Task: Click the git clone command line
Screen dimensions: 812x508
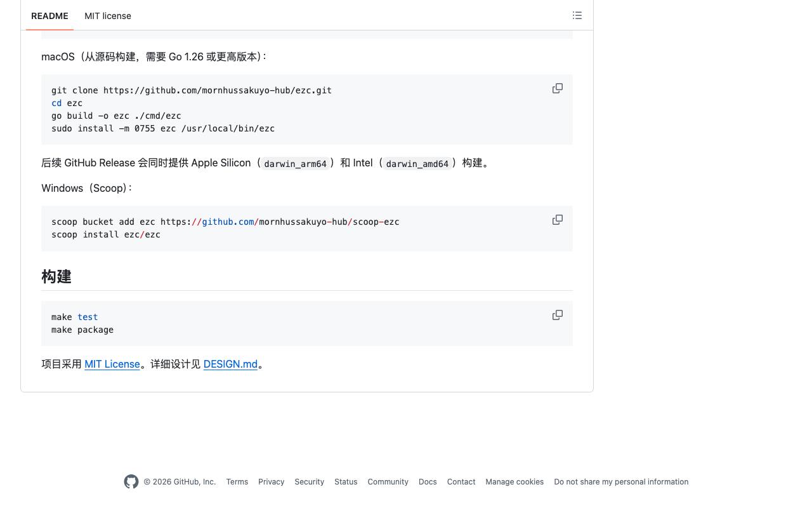Action: [192, 90]
